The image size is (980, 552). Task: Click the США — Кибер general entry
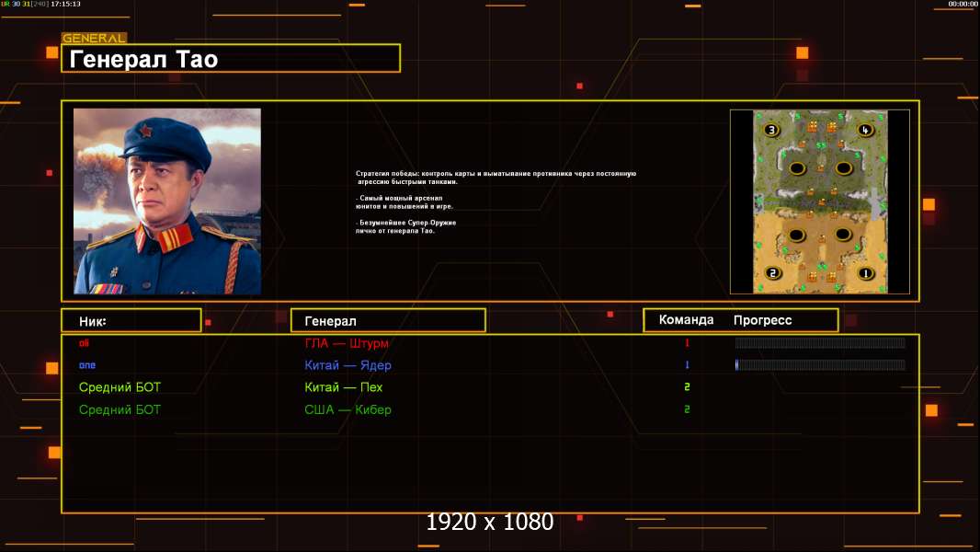(348, 409)
